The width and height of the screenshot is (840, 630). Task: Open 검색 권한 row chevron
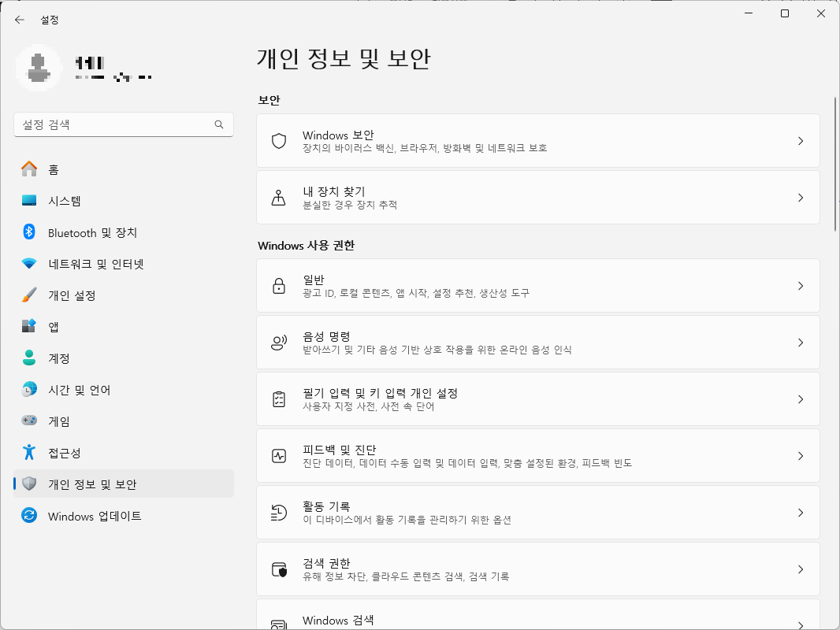(801, 569)
